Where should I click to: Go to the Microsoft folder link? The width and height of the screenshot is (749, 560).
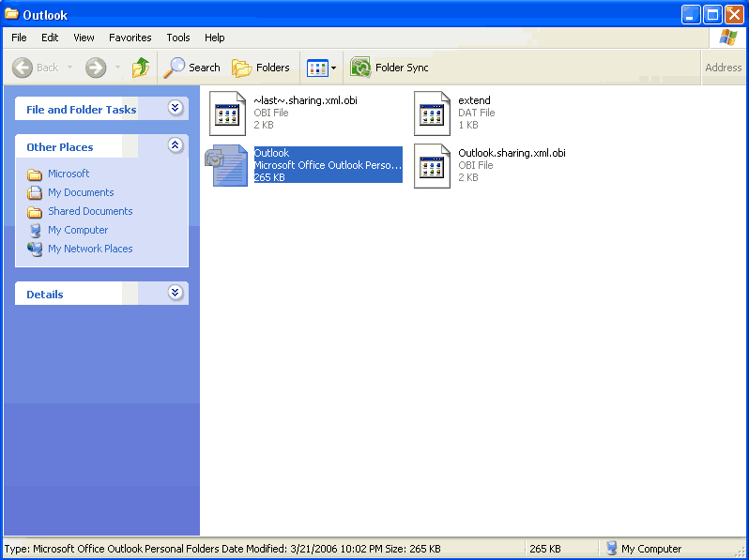tap(69, 174)
